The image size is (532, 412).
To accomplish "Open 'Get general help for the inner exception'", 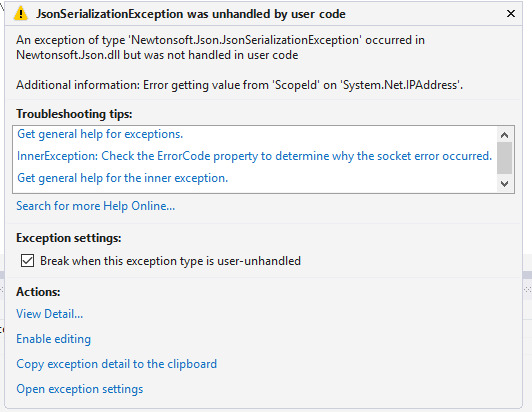I will pyautogui.click(x=122, y=178).
